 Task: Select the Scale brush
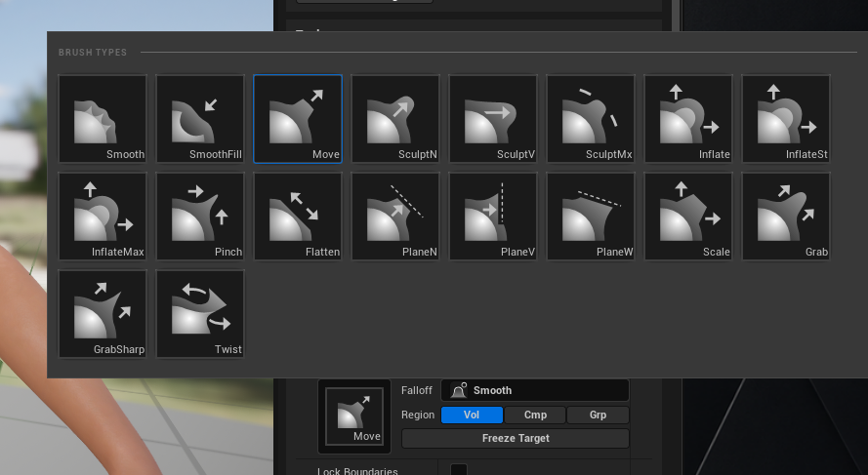pyautogui.click(x=688, y=217)
